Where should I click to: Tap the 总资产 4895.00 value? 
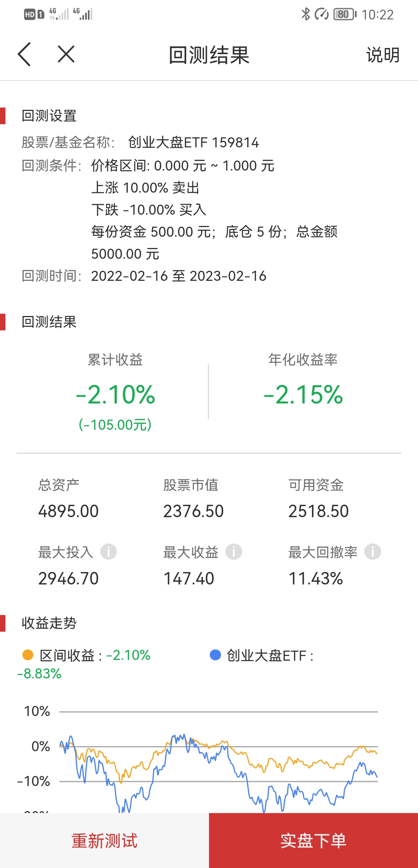coord(69,511)
